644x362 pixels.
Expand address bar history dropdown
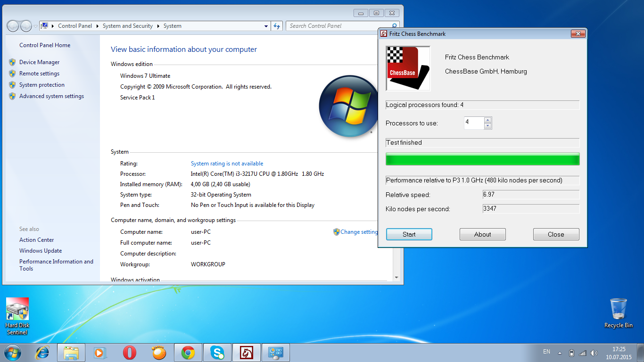[x=266, y=26]
